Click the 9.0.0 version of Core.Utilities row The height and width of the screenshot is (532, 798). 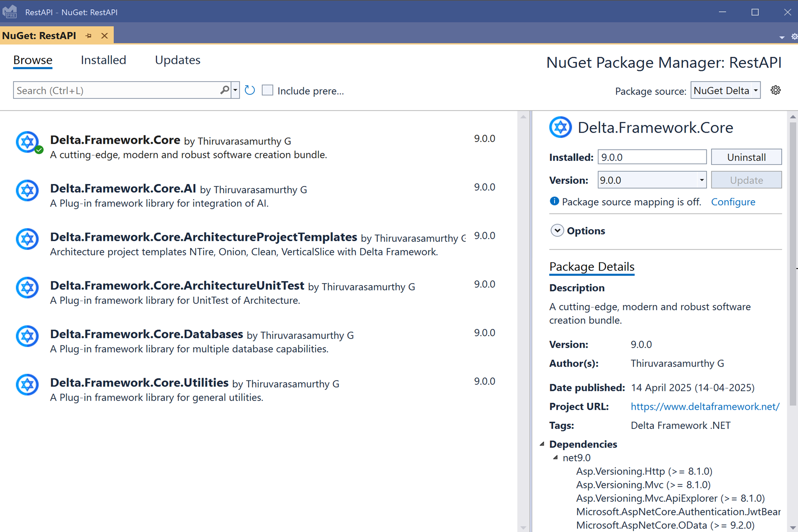tap(485, 381)
